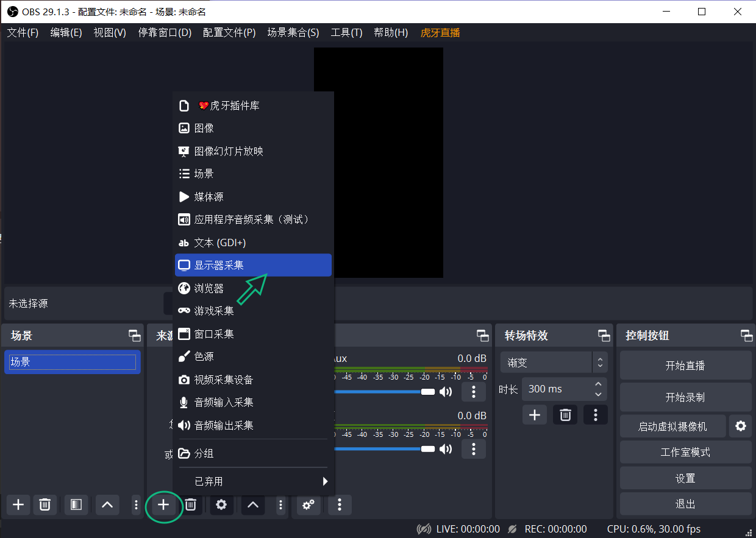Screen dimensions: 756x538
Task: Adjust the Aux volume slider handle
Action: coord(428,391)
